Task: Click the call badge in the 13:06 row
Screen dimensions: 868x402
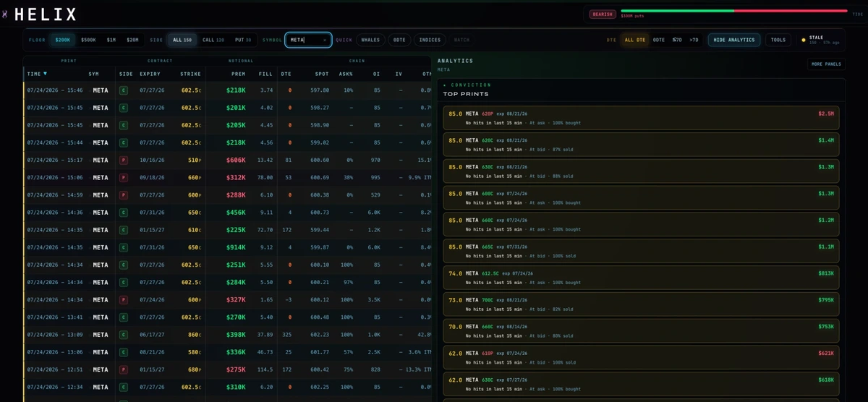Action: click(x=124, y=352)
